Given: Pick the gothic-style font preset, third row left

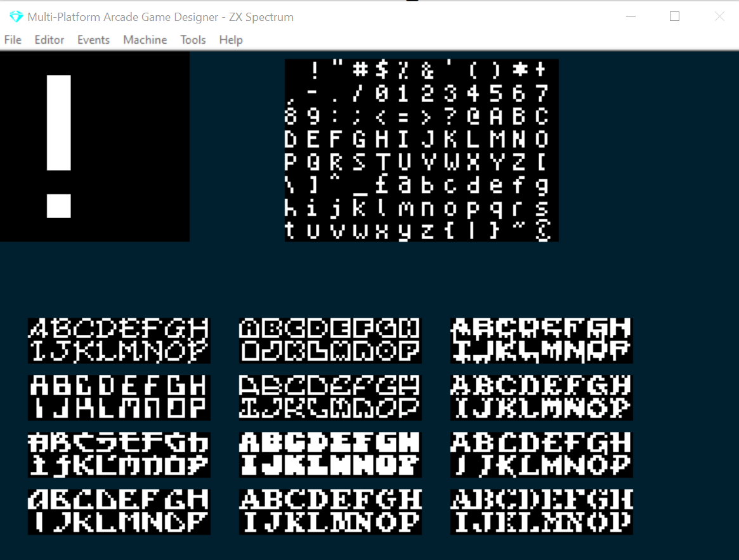Looking at the screenshot, I should pos(119,455).
